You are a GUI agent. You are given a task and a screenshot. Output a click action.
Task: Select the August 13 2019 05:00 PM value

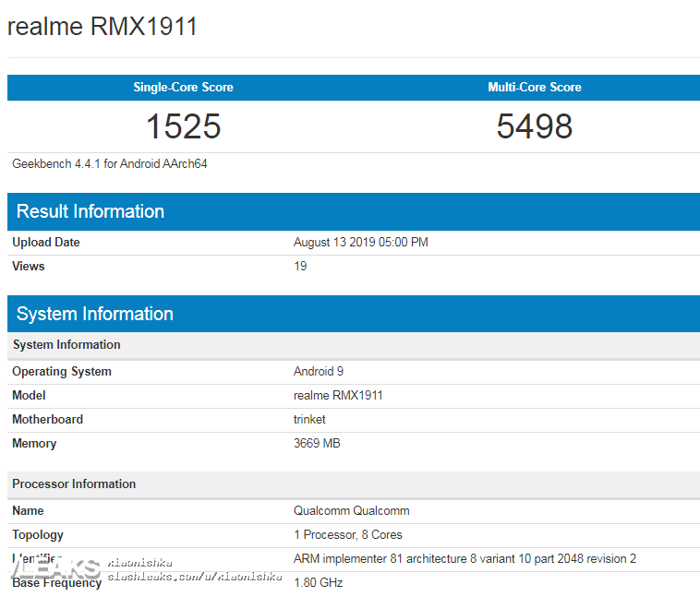[361, 243]
